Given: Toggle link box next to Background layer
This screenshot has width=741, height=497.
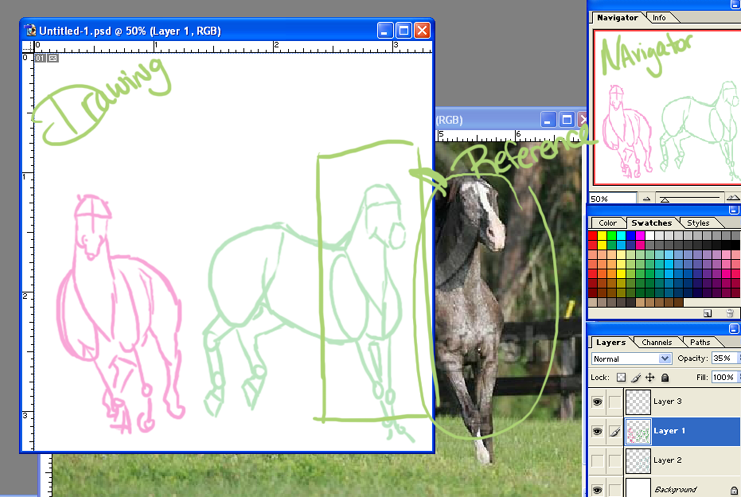Looking at the screenshot, I should [x=615, y=490].
